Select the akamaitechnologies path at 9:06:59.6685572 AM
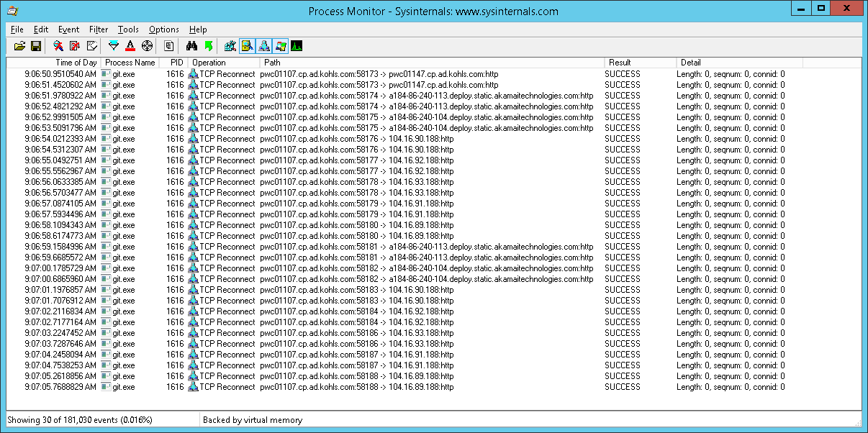868x433 pixels. tap(427, 257)
